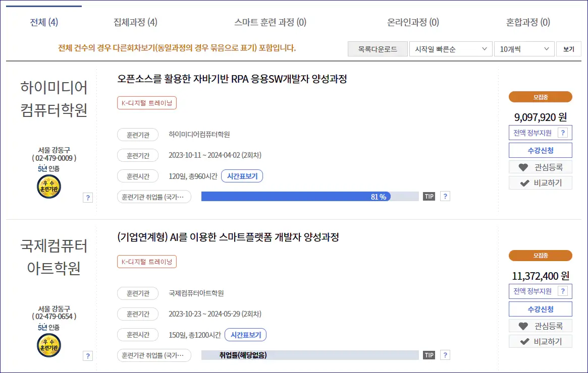This screenshot has width=588, height=373.
Task: Toggle 관심등록 heart on the first course
Action: click(x=540, y=170)
